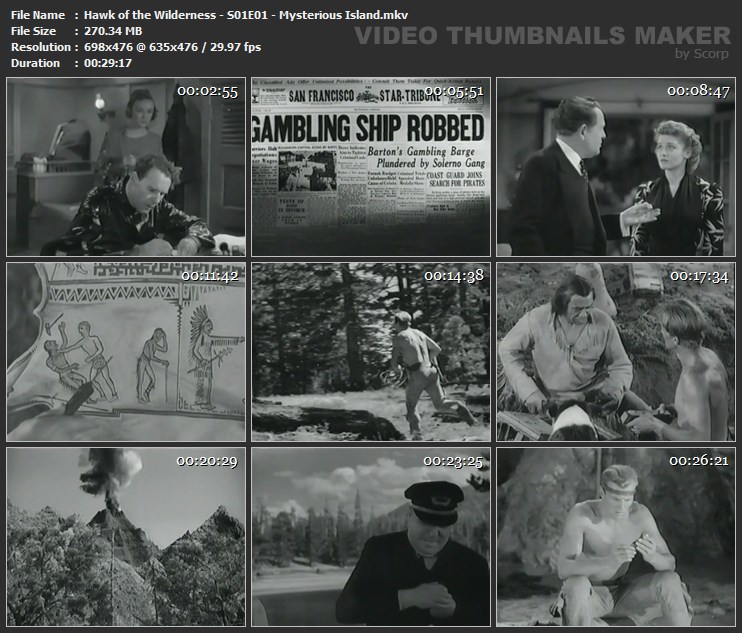
Task: Click the resolution value 698x476 @ 635x476
Action: (x=141, y=47)
